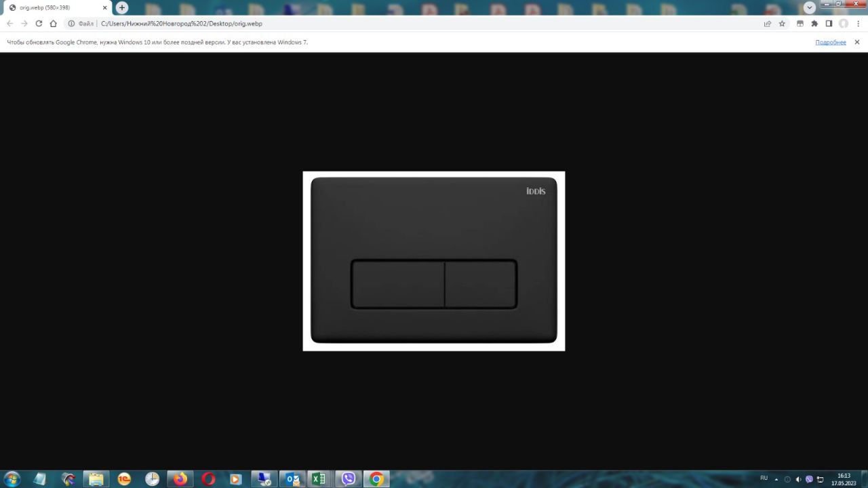Open a new tab with plus button
Viewport: 868px width, 488px height.
coord(122,7)
